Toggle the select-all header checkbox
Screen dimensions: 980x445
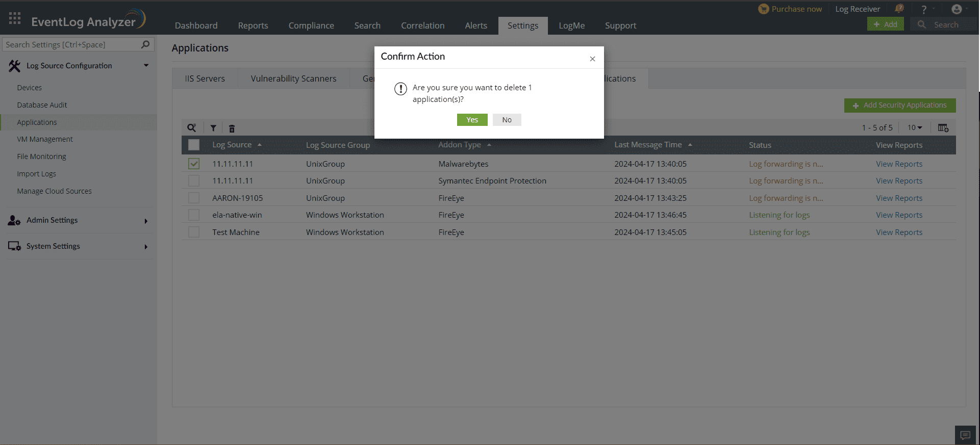194,145
